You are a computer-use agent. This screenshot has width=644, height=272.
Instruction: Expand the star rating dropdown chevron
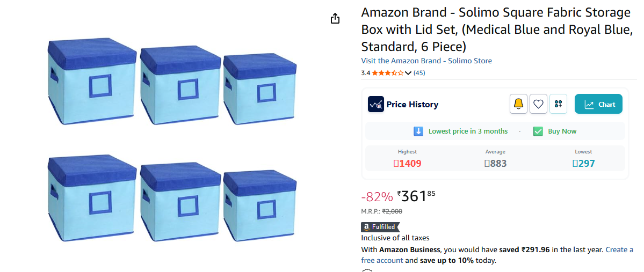tap(408, 73)
